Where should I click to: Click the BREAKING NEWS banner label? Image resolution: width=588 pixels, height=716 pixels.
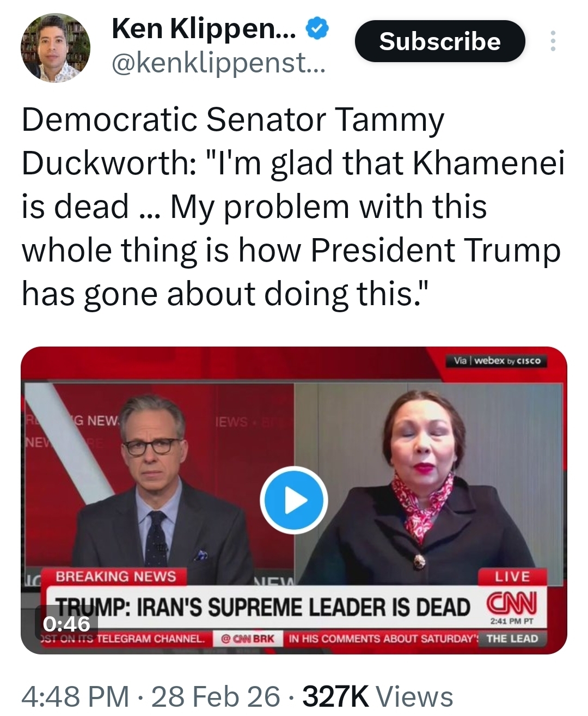[116, 577]
